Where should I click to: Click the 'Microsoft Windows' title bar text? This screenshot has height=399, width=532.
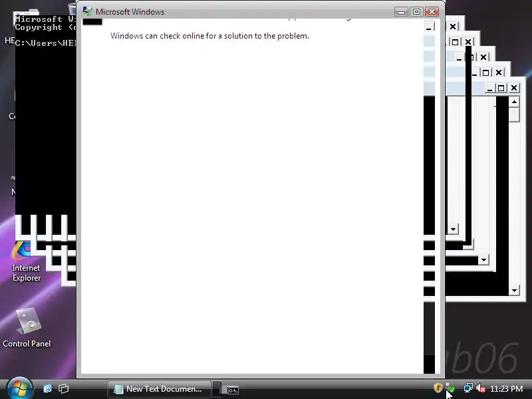[x=130, y=12]
